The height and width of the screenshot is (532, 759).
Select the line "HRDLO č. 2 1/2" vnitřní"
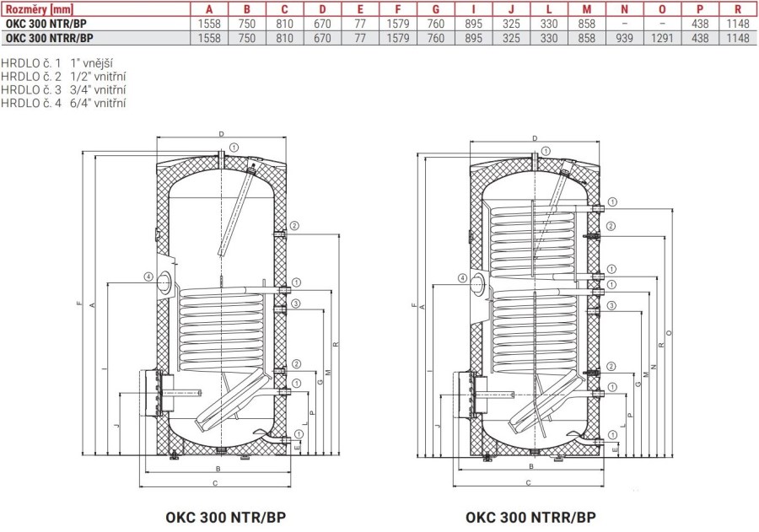[x=63, y=76]
